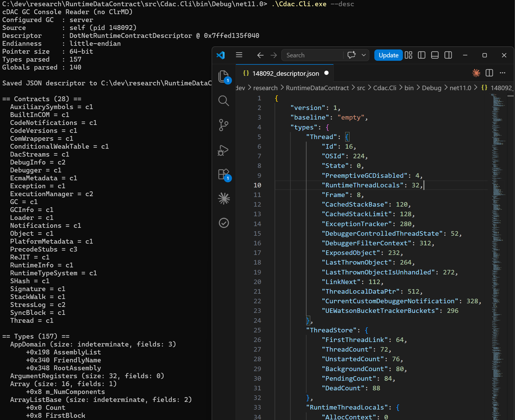This screenshot has height=420, width=515.
Task: Toggle the bottom panel
Action: 435,55
